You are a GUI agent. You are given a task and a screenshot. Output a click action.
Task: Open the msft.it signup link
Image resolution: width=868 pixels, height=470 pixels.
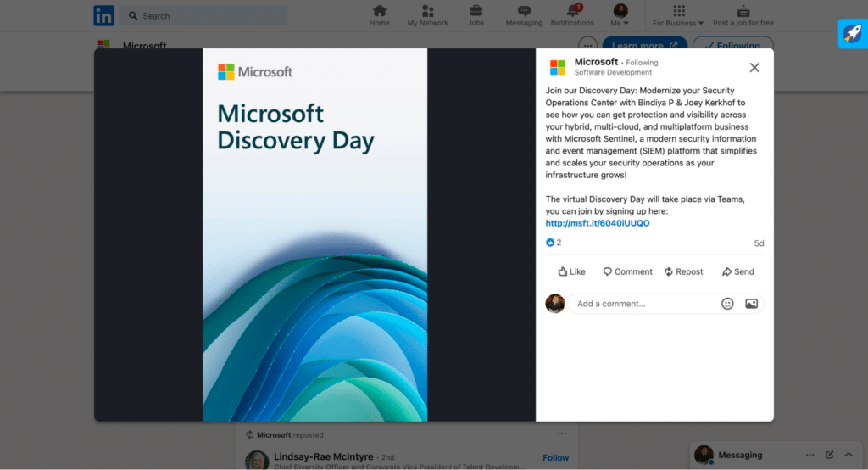pyautogui.click(x=598, y=223)
